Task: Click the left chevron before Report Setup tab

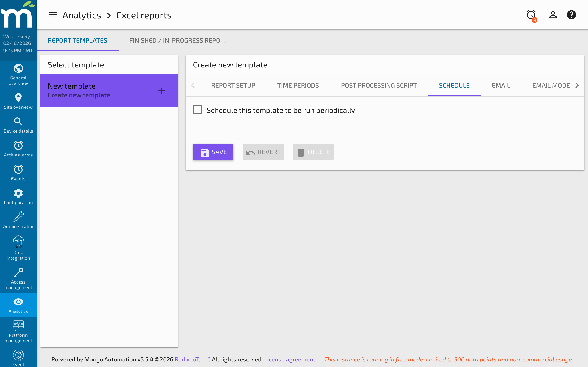Action: pyautogui.click(x=193, y=85)
